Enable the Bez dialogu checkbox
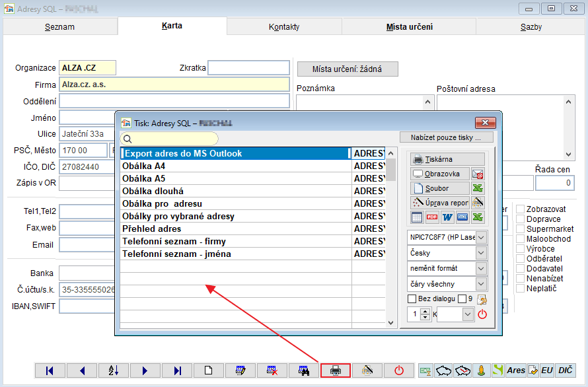 tap(412, 299)
